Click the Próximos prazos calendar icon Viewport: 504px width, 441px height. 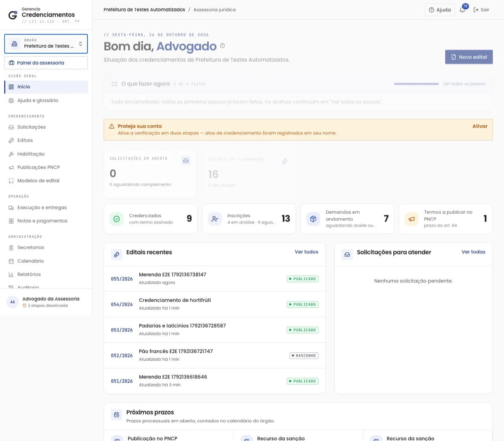coord(117,415)
